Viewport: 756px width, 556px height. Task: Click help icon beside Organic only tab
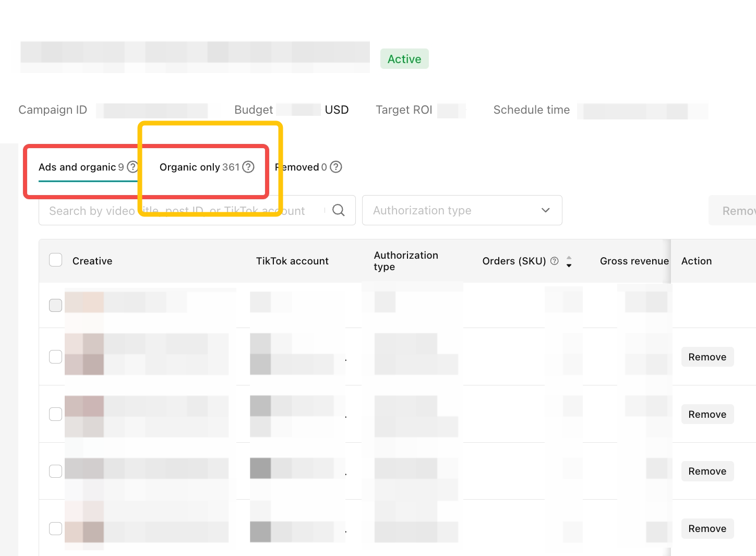(x=248, y=167)
